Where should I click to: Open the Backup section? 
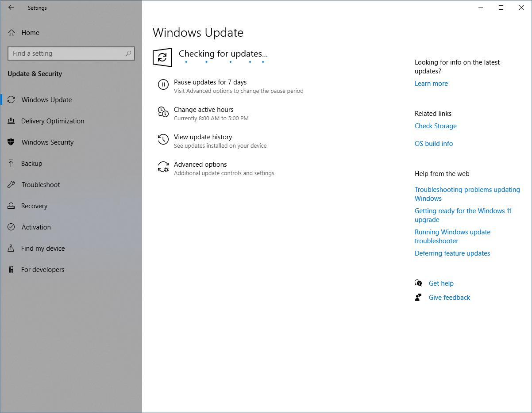pyautogui.click(x=71, y=163)
